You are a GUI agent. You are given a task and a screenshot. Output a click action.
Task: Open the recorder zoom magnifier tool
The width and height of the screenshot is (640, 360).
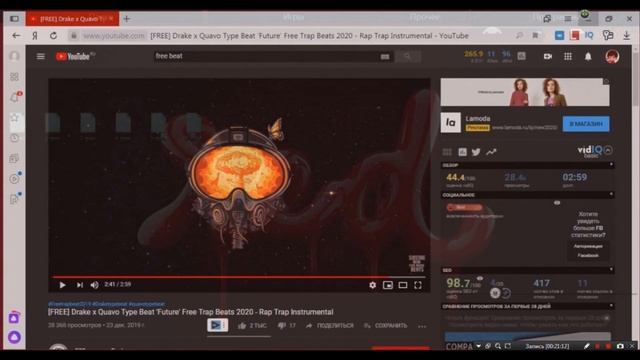498,346
